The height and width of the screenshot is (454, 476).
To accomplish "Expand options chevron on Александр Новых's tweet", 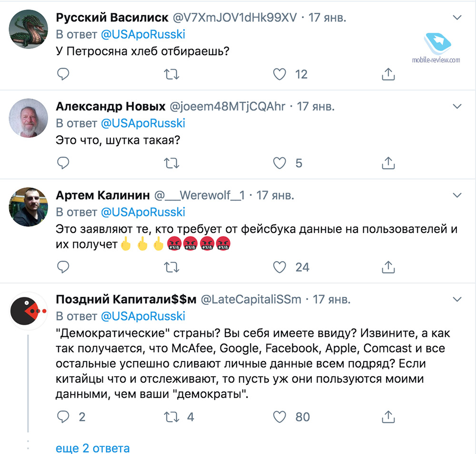I will click(457, 106).
